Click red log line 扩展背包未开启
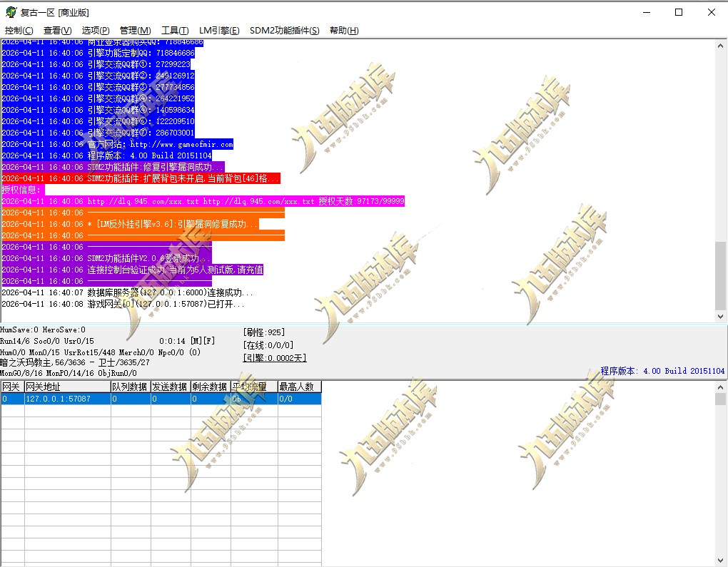The image size is (728, 567). coord(141,178)
